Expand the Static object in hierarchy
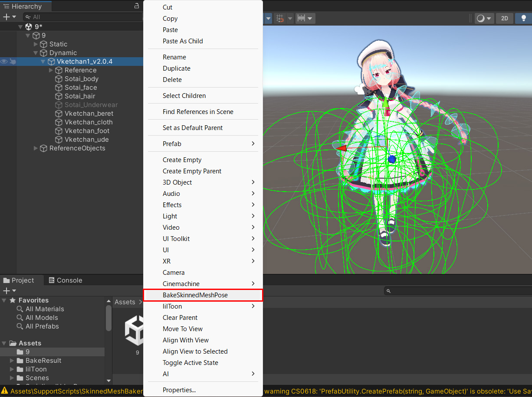This screenshot has width=532, height=397. [36, 44]
